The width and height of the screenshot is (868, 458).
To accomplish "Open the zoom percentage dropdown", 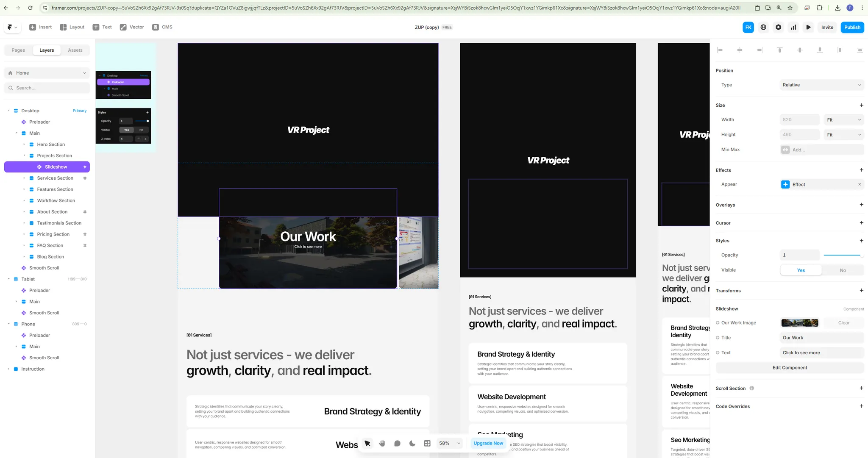I will click(x=449, y=443).
